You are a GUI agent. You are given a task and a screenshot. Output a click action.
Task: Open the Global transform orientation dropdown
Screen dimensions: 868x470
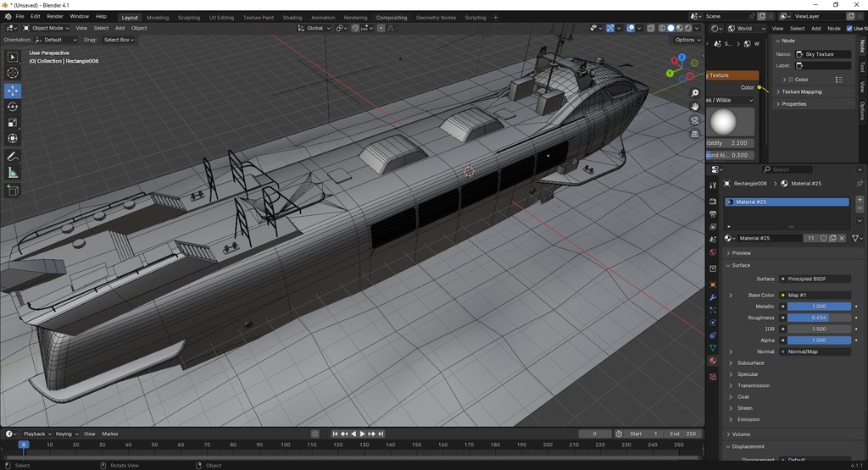tap(314, 28)
